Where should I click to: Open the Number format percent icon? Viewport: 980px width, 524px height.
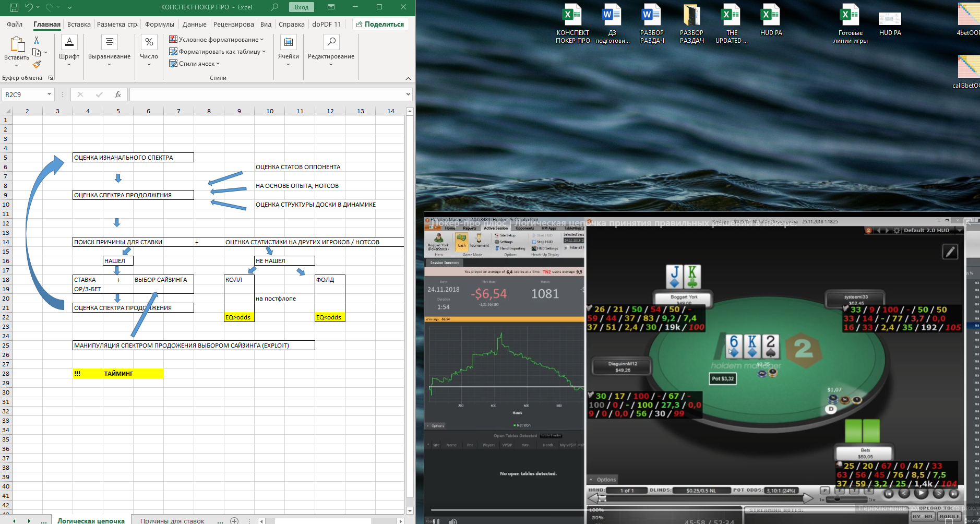coord(149,42)
